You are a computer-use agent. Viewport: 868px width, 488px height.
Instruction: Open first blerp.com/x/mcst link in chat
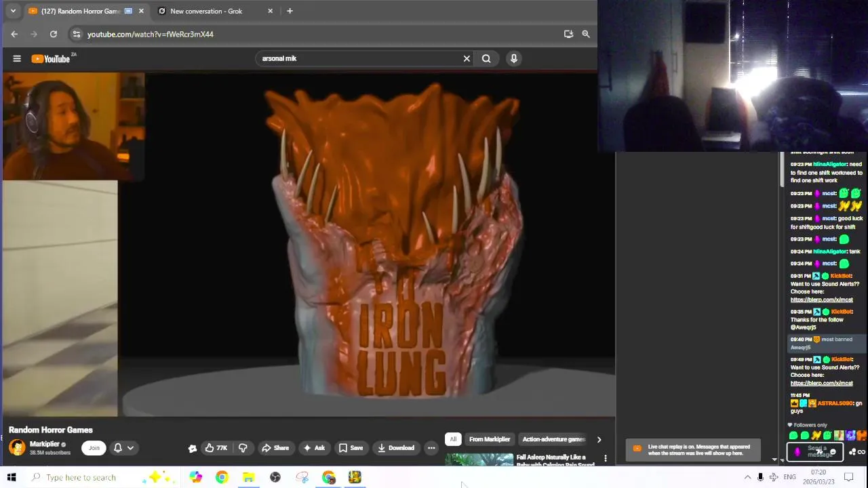821,300
